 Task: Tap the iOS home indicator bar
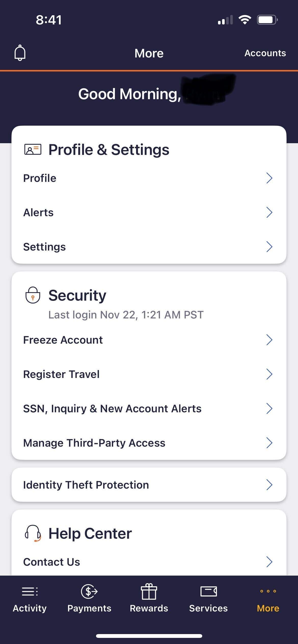pyautogui.click(x=149, y=636)
